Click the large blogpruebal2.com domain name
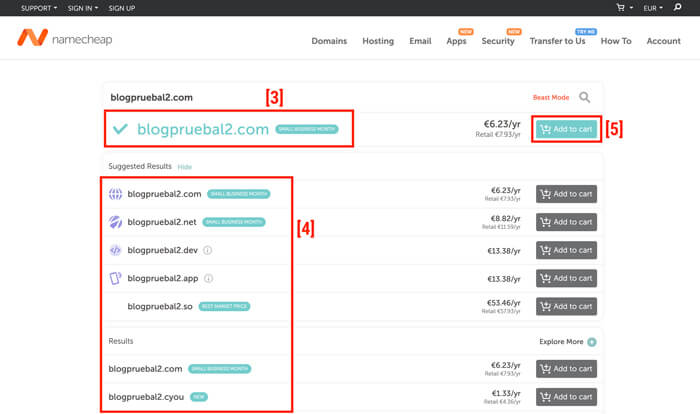Viewport: 700px width, 414px height. [203, 129]
